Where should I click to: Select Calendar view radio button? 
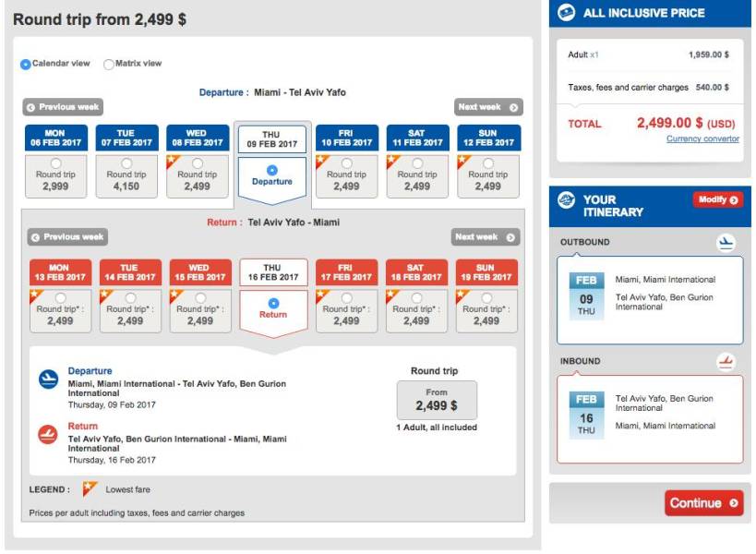[x=26, y=64]
